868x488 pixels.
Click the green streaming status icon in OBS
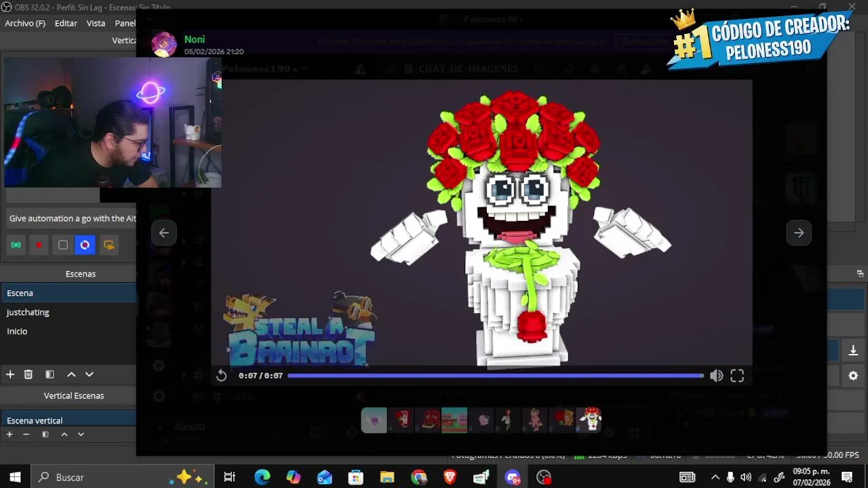tap(16, 245)
